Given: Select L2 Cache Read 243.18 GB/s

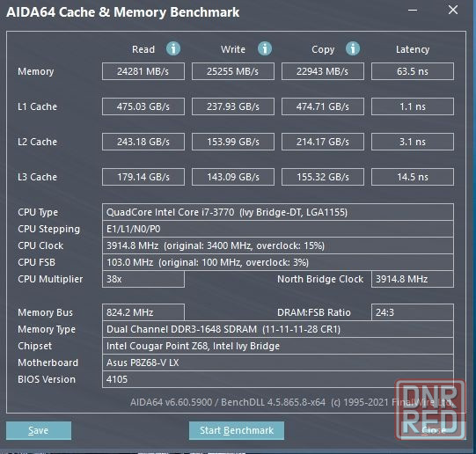Looking at the screenshot, I should (x=143, y=142).
